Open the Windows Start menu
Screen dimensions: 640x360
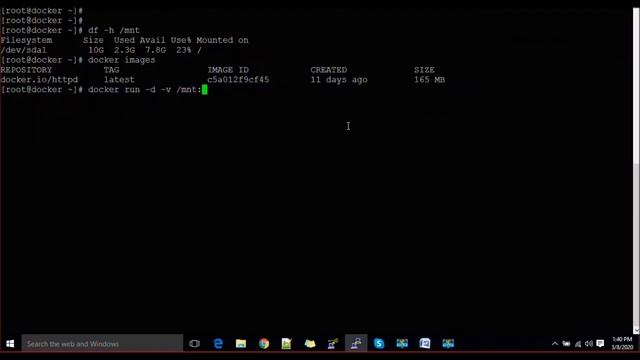(10, 344)
